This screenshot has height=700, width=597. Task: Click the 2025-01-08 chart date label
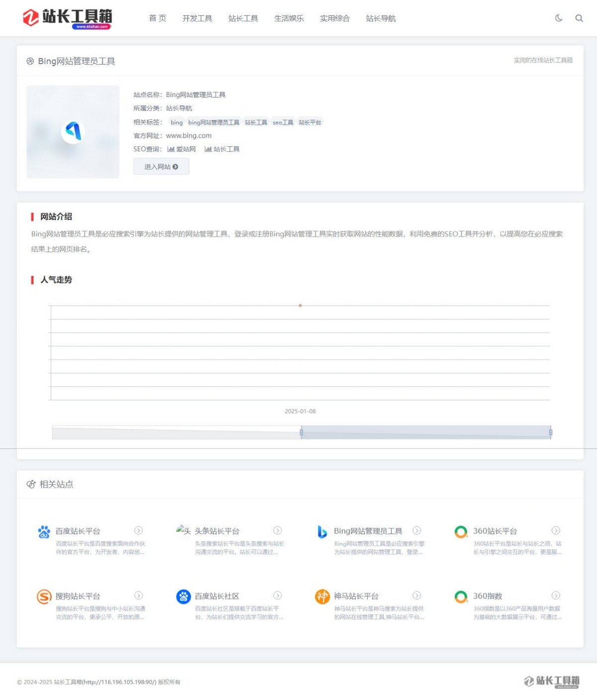(300, 411)
